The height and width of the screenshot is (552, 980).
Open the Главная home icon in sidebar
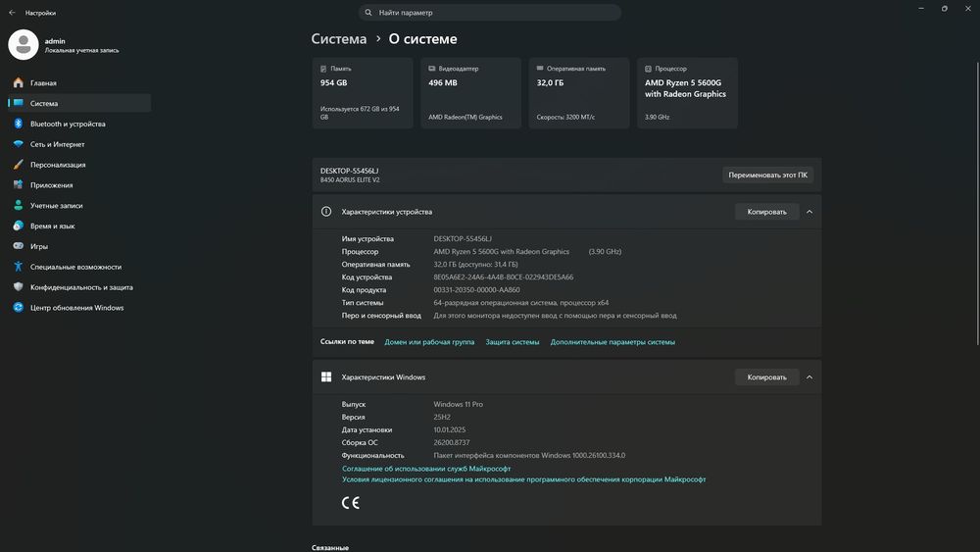(18, 82)
